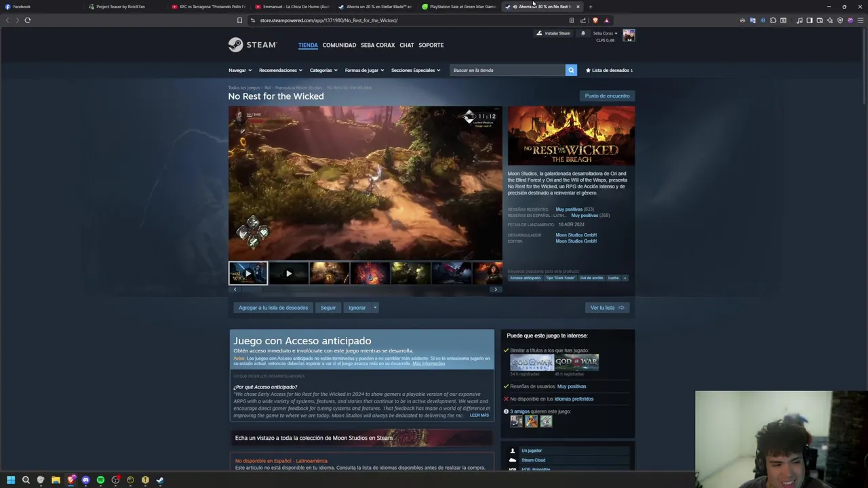The image size is (868, 488).
Task: Open a new browser tab
Action: [x=590, y=7]
